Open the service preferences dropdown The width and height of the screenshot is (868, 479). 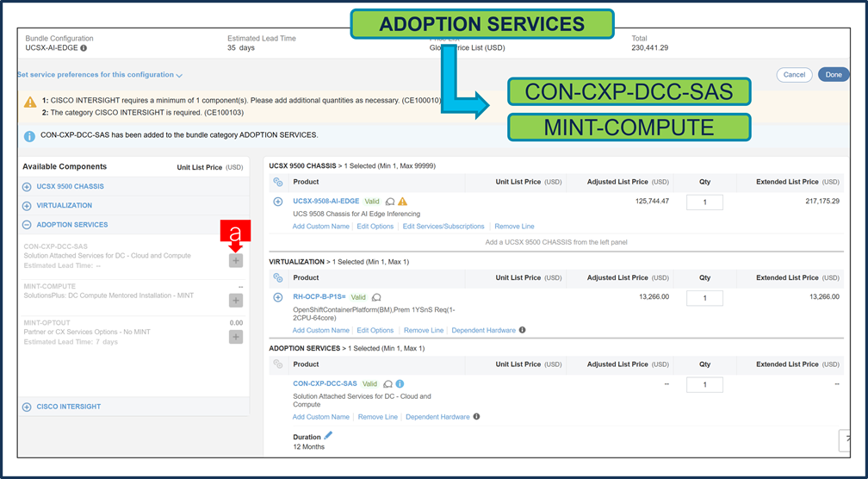[100, 75]
